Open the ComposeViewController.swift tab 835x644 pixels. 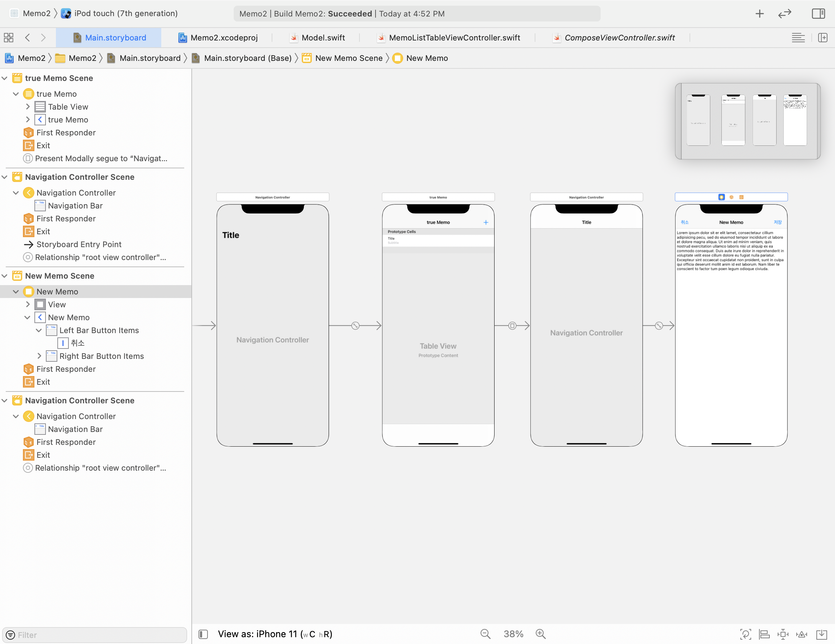coord(619,38)
